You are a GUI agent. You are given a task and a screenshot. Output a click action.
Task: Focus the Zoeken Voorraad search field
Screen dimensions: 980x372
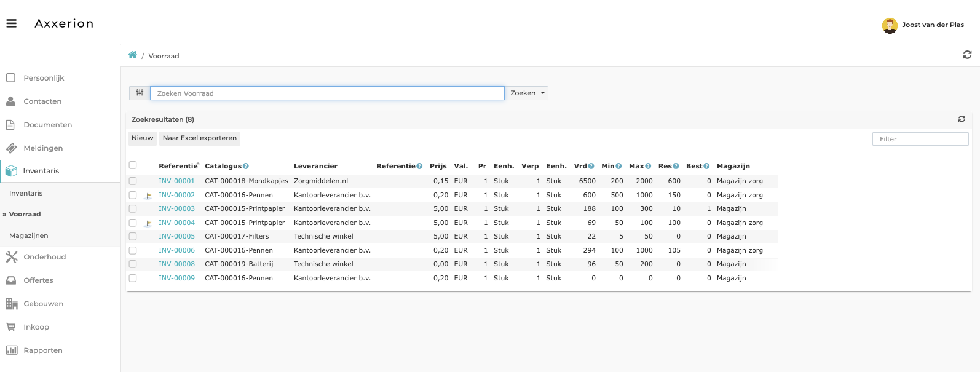(326, 93)
